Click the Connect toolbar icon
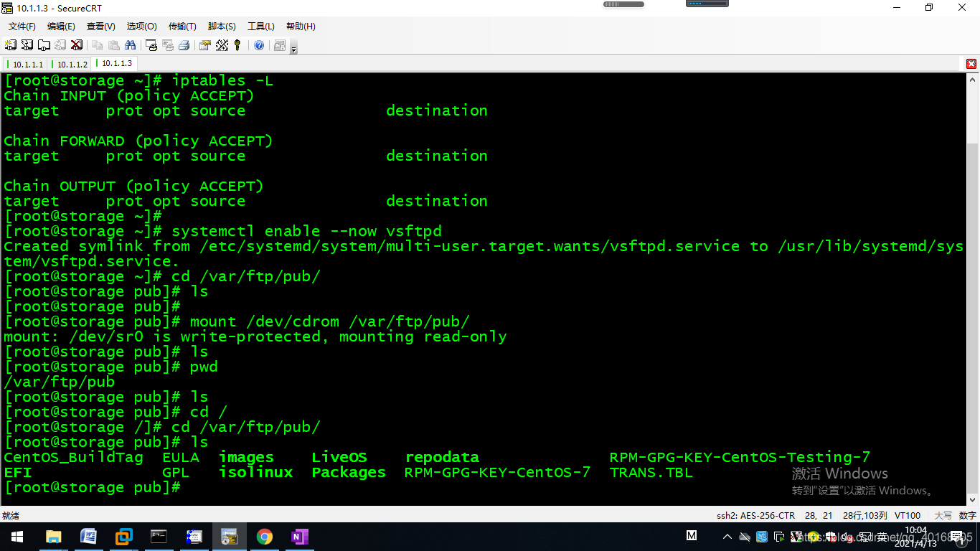This screenshot has height=551, width=980. coord(11,45)
